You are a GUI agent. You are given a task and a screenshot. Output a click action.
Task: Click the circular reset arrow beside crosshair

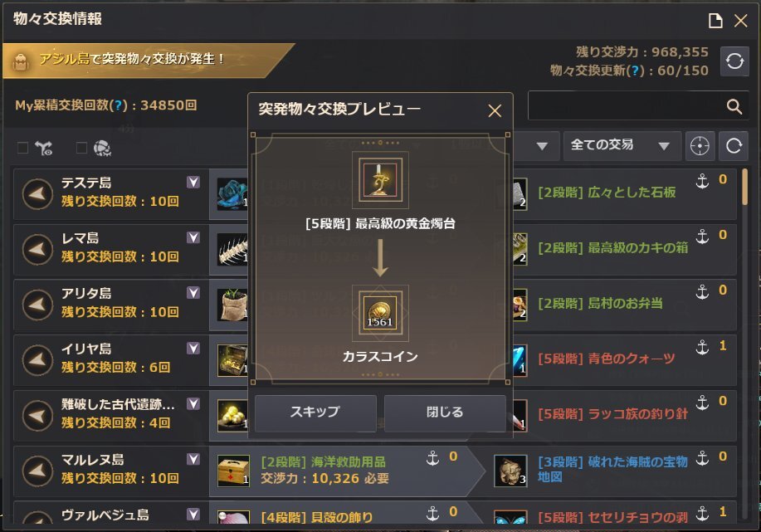click(734, 145)
